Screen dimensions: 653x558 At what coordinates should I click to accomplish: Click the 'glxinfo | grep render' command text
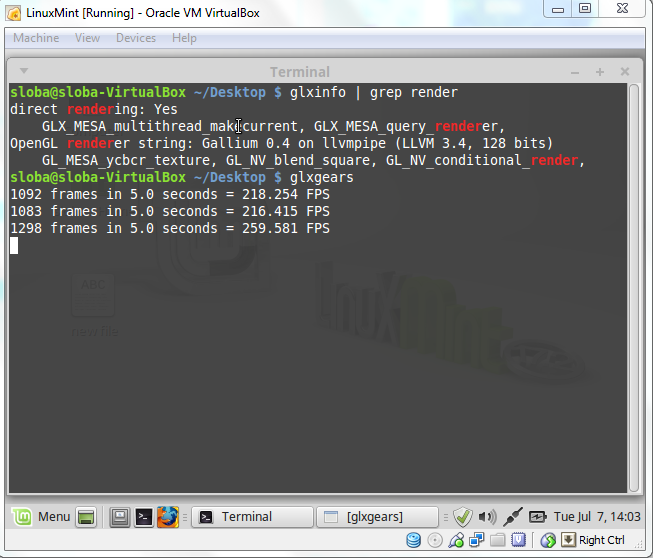click(x=374, y=92)
